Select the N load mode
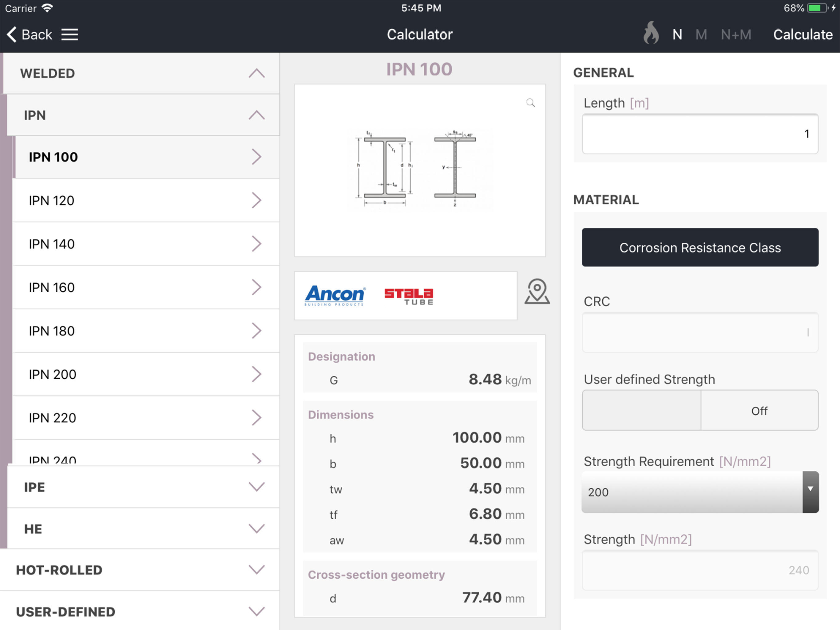 pos(677,34)
